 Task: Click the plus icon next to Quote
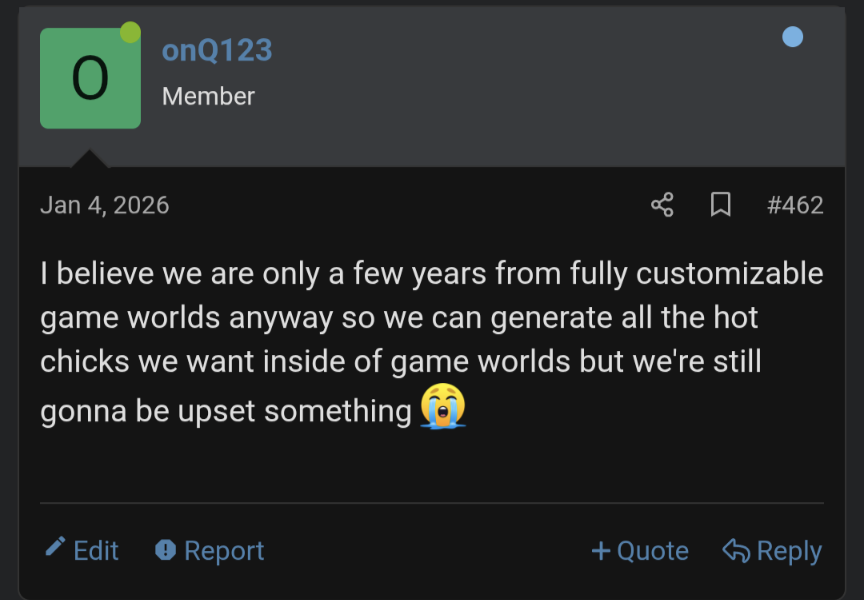click(600, 550)
